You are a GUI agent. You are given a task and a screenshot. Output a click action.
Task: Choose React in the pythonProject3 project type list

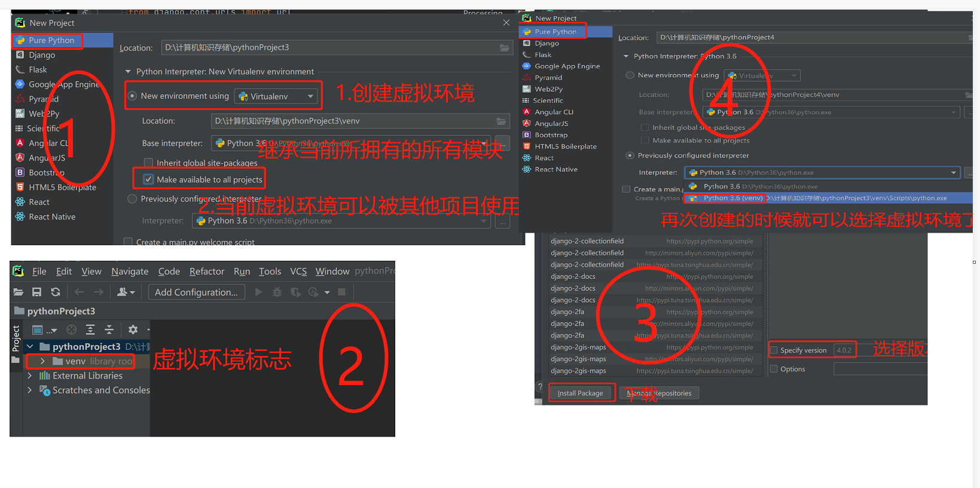tap(39, 202)
